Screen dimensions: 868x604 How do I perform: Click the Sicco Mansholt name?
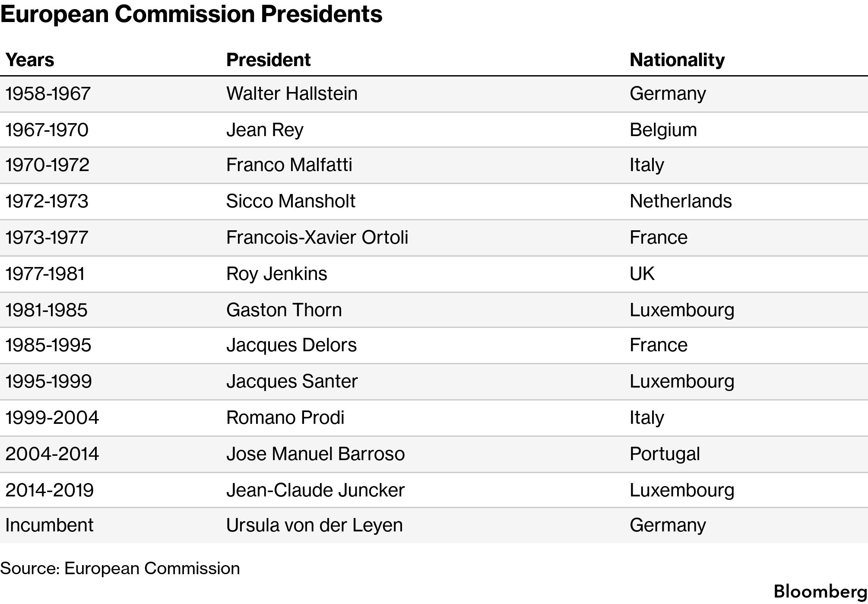point(291,201)
